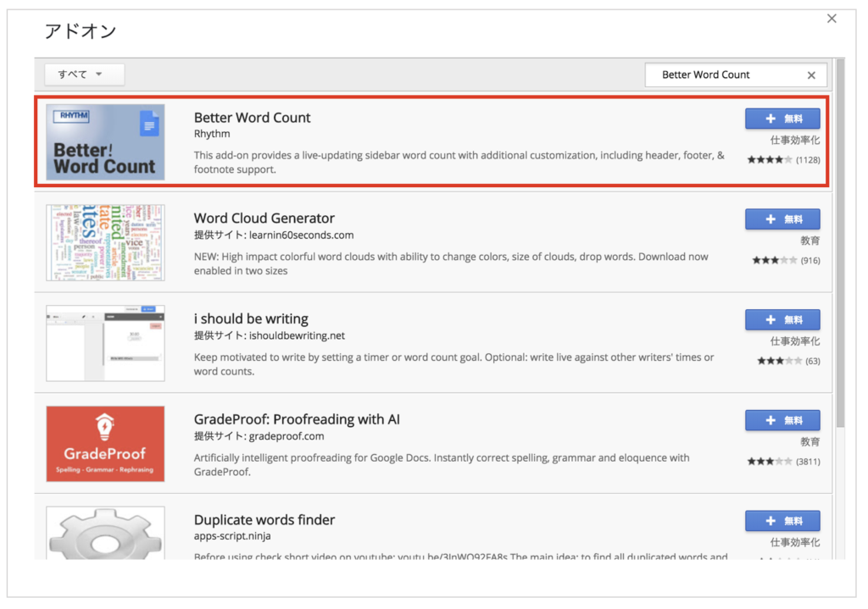Click the learnin60seconds.com provider text

[301, 235]
